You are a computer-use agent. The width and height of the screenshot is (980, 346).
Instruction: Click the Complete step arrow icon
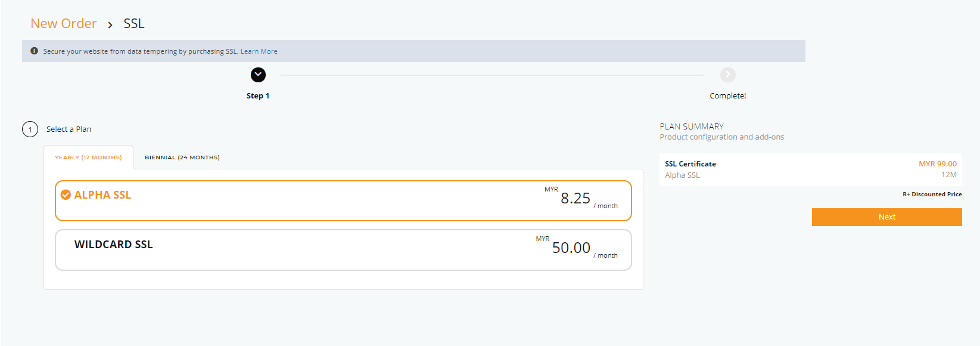coord(728,75)
